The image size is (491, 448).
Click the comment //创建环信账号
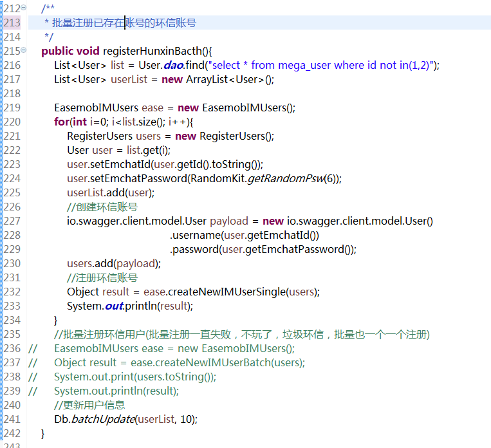pos(102,207)
